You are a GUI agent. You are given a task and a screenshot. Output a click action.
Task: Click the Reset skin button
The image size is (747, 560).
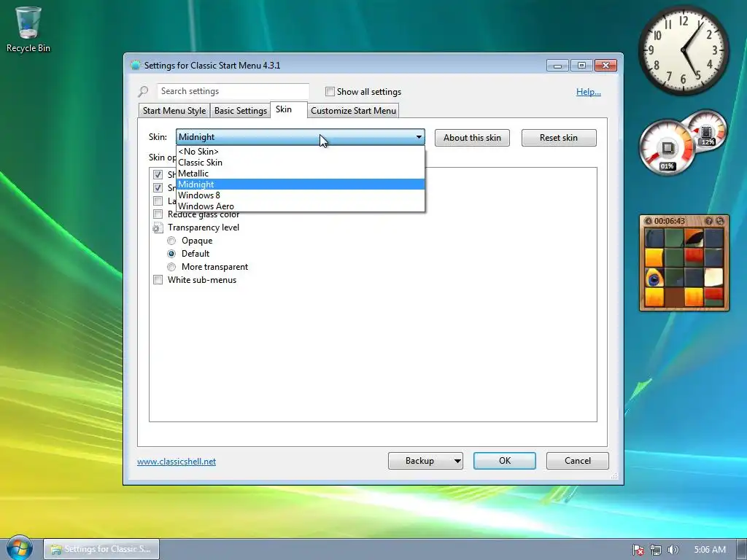tap(559, 138)
